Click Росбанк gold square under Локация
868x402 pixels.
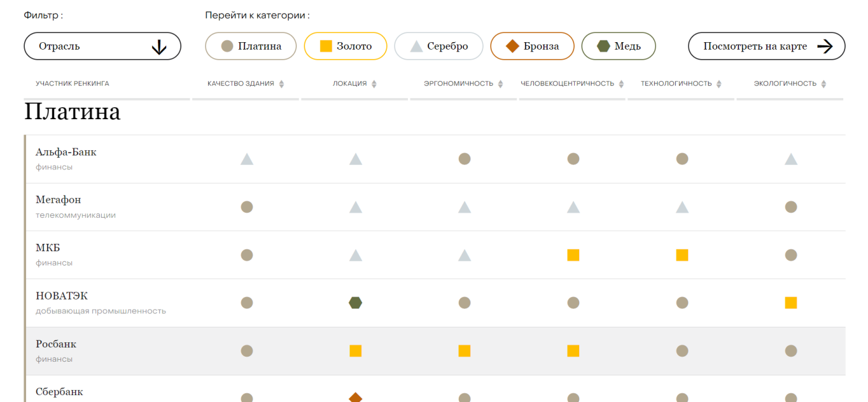tap(355, 351)
